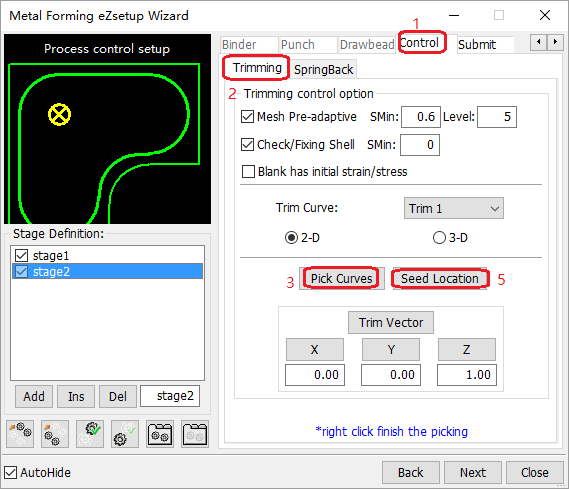
Task: Click the process control preview image
Action: (107, 129)
